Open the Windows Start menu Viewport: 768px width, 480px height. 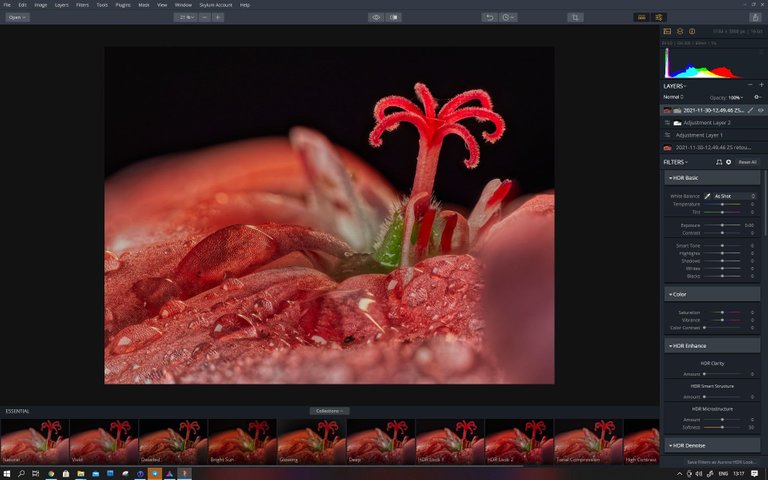[7, 474]
